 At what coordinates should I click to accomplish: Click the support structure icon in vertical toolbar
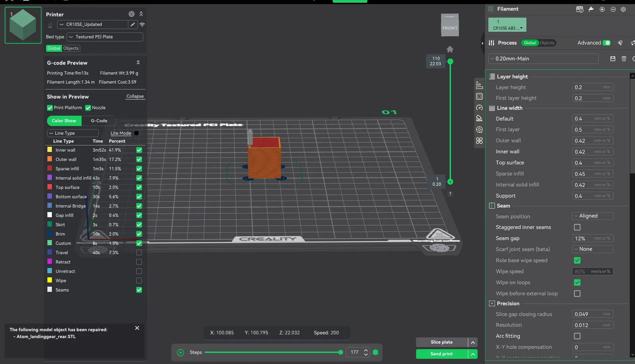[479, 118]
